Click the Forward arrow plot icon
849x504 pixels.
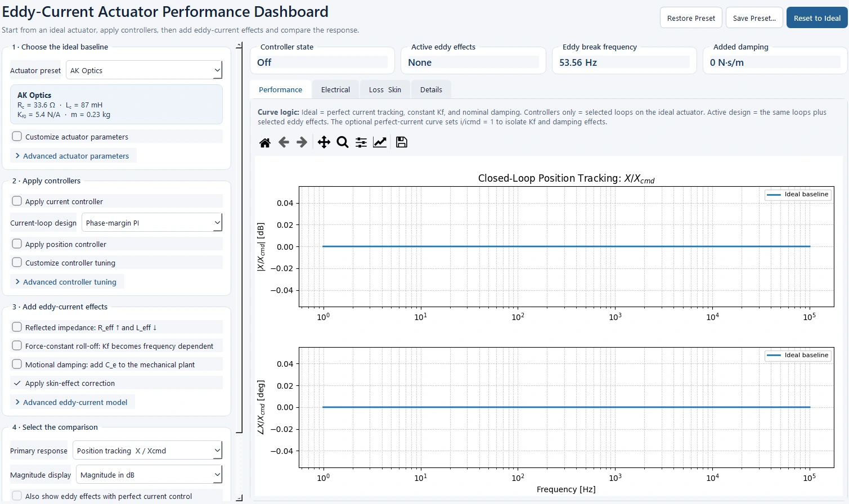tap(302, 142)
